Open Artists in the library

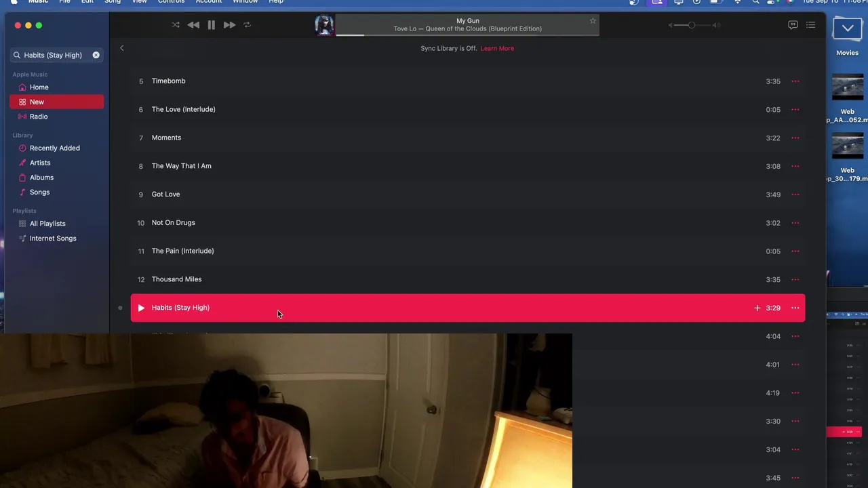click(57, 163)
